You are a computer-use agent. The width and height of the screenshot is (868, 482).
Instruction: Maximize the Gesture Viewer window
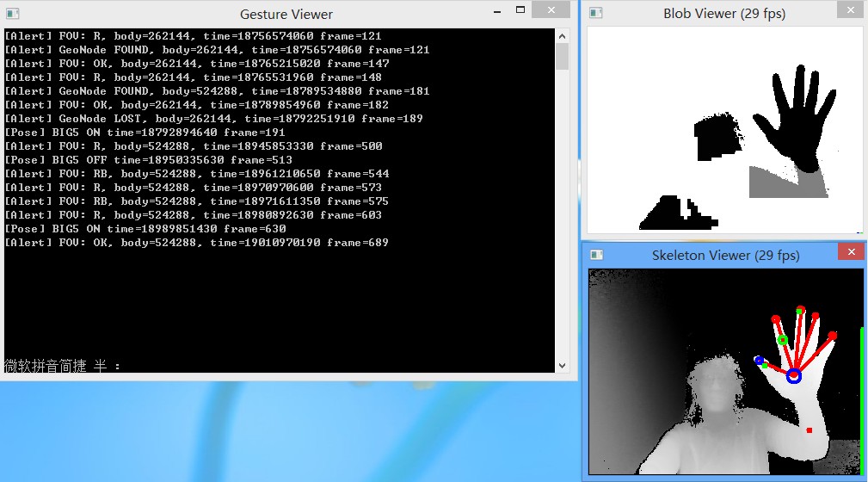pyautogui.click(x=520, y=10)
